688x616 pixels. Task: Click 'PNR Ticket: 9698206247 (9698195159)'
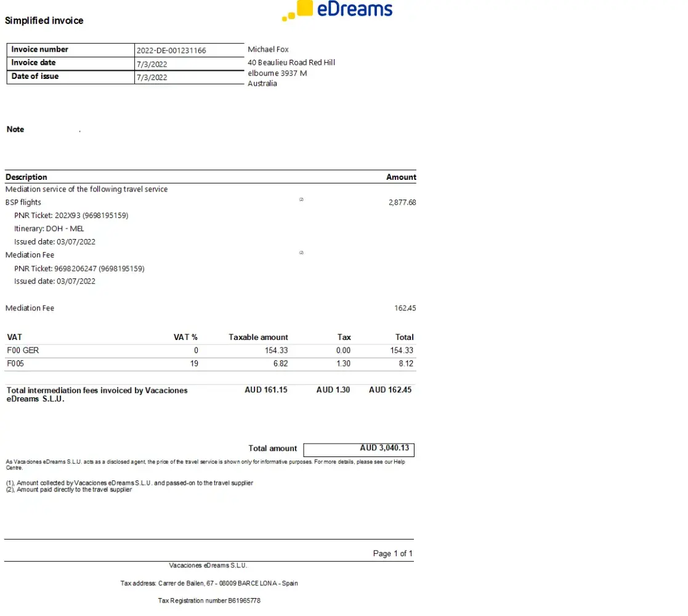click(x=79, y=269)
